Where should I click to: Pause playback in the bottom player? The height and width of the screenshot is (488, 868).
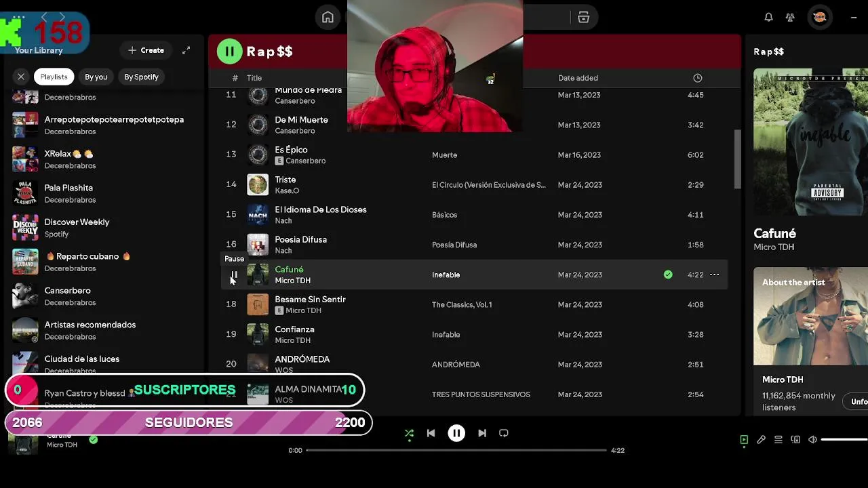pos(456,433)
